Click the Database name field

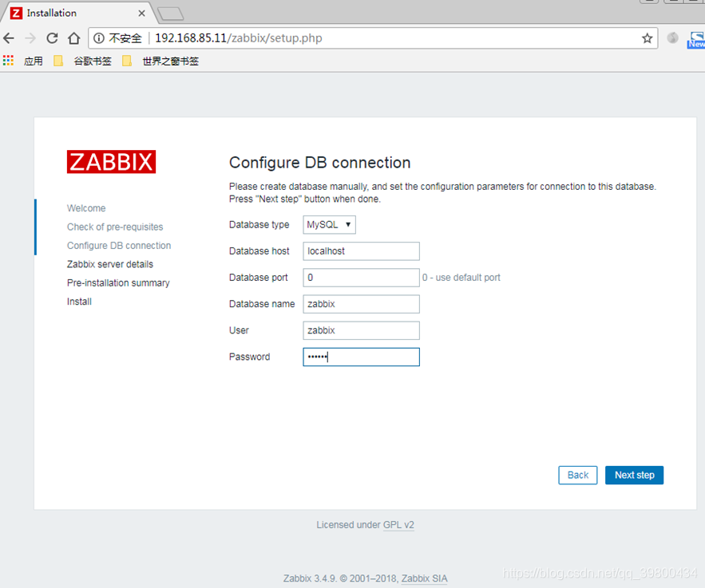click(x=361, y=304)
